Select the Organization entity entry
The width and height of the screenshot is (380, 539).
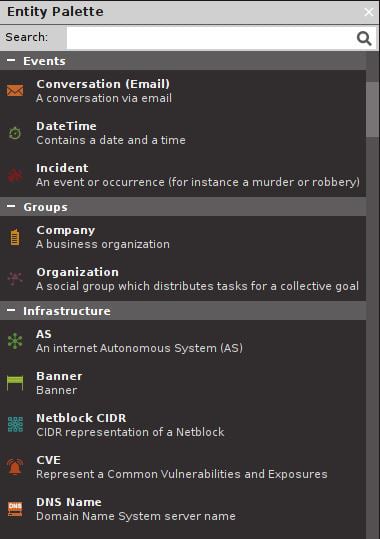coord(183,279)
